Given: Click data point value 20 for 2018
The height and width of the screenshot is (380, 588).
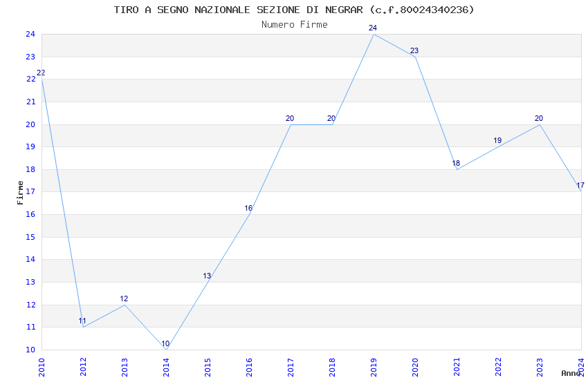Looking at the screenshot, I should (331, 118).
